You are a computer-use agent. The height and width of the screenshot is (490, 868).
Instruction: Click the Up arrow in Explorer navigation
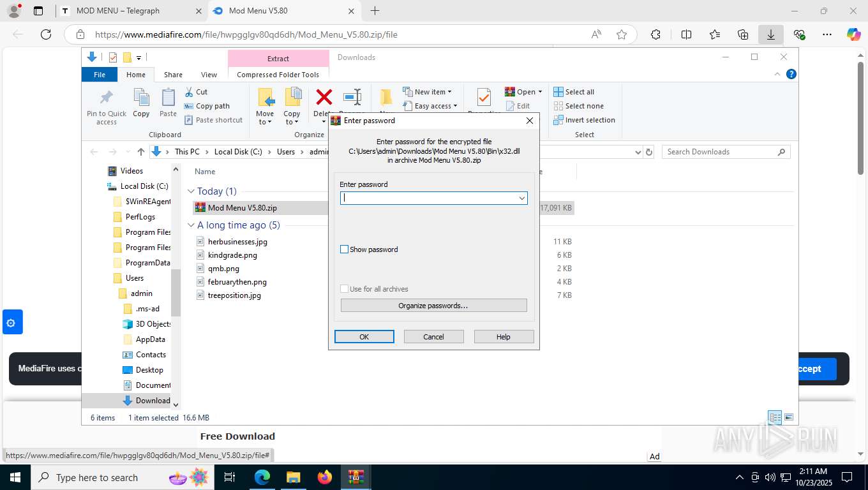(x=141, y=152)
